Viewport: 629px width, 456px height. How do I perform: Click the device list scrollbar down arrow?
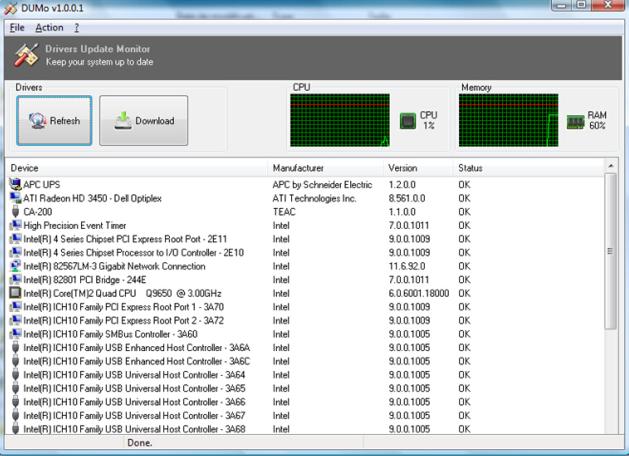(611, 428)
